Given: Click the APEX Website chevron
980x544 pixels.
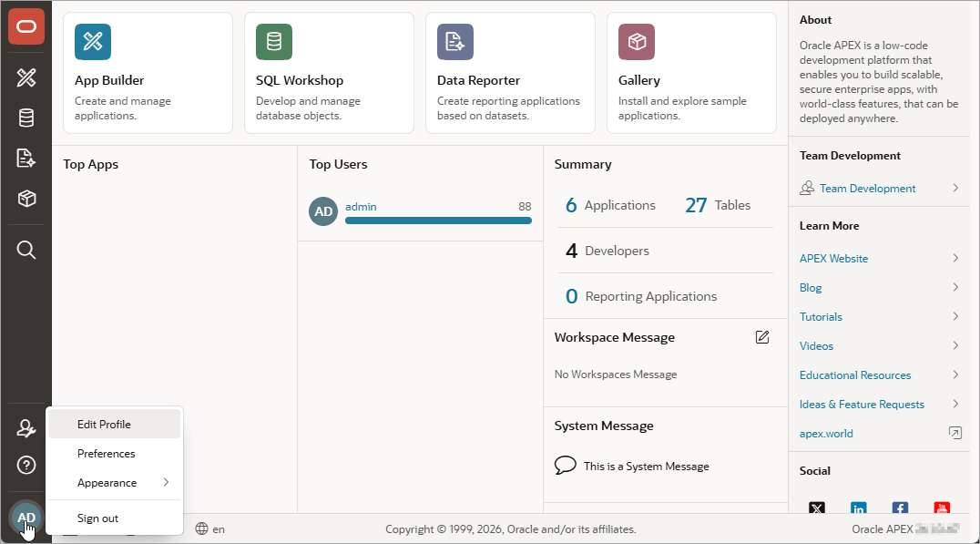Looking at the screenshot, I should (x=955, y=258).
